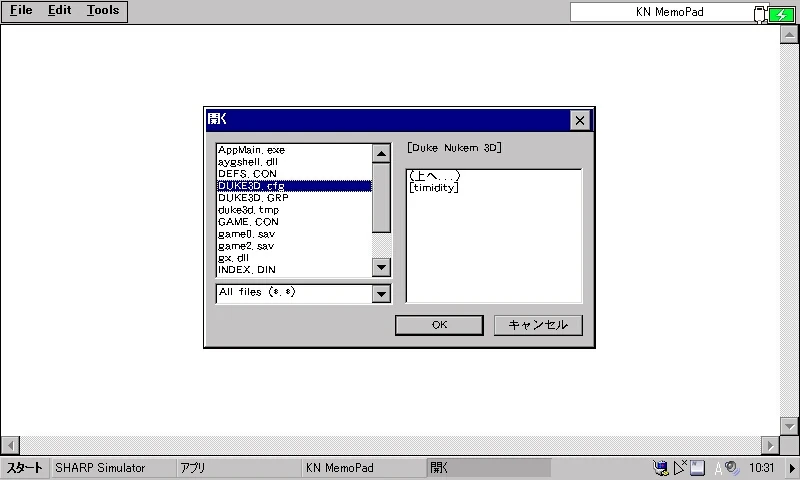Click the KN MemoPad title box
Image resolution: width=800 pixels, height=480 pixels.
point(669,12)
